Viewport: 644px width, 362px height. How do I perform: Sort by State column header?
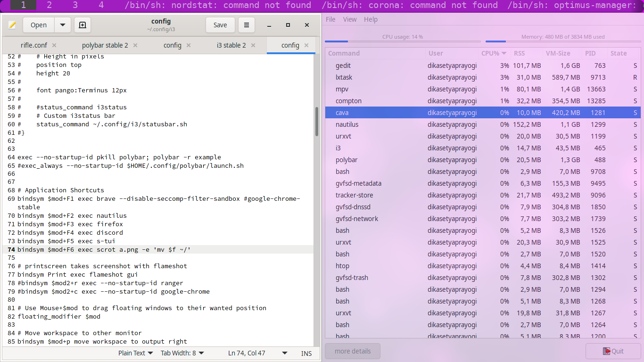click(x=624, y=53)
